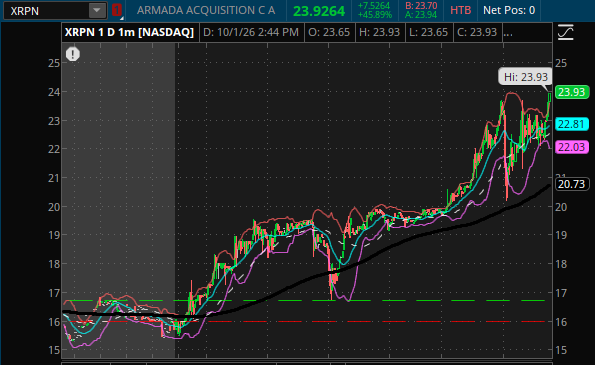Click the magenta 22.03 indicator price tag
595x365 pixels.
(572, 147)
